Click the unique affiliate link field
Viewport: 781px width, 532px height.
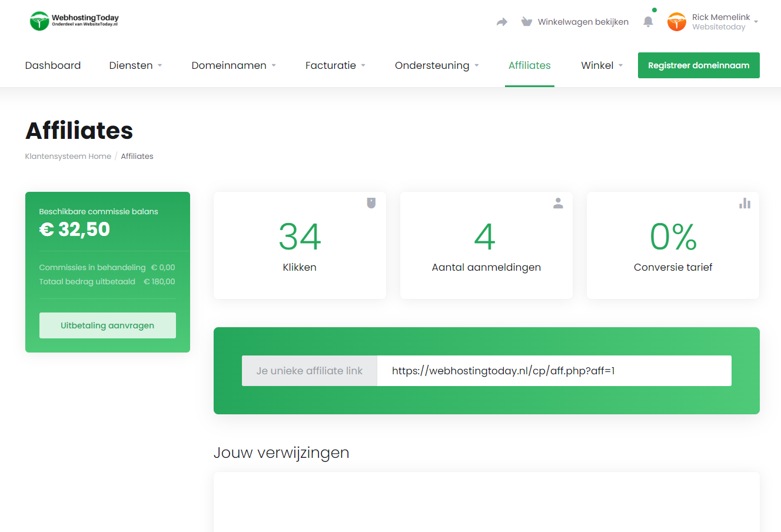coord(553,371)
